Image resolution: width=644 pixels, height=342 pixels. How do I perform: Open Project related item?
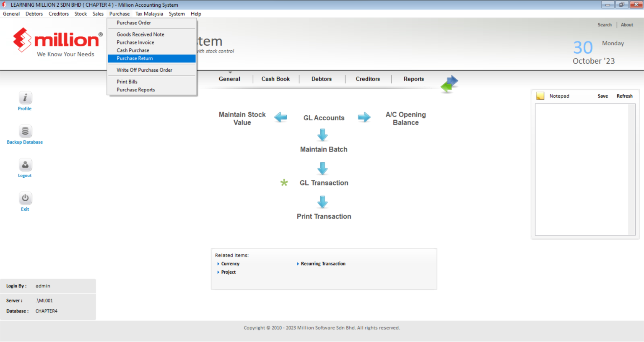point(229,272)
